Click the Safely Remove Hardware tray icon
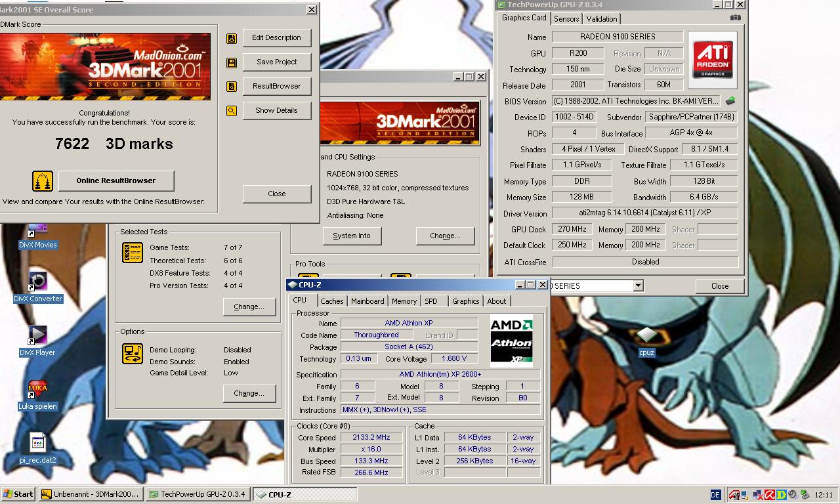Viewport: 840px width, 504px height. click(x=805, y=495)
